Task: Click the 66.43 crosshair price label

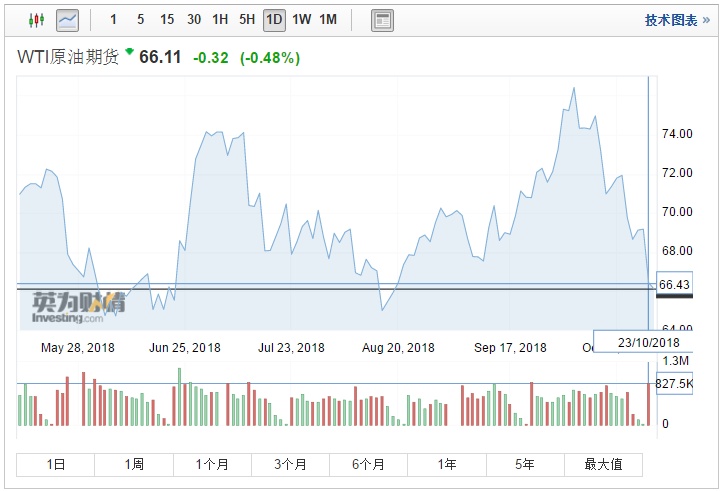Action: (x=674, y=284)
